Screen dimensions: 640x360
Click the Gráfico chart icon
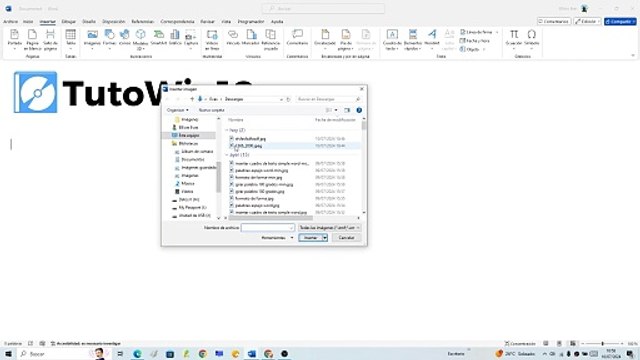(x=175, y=35)
